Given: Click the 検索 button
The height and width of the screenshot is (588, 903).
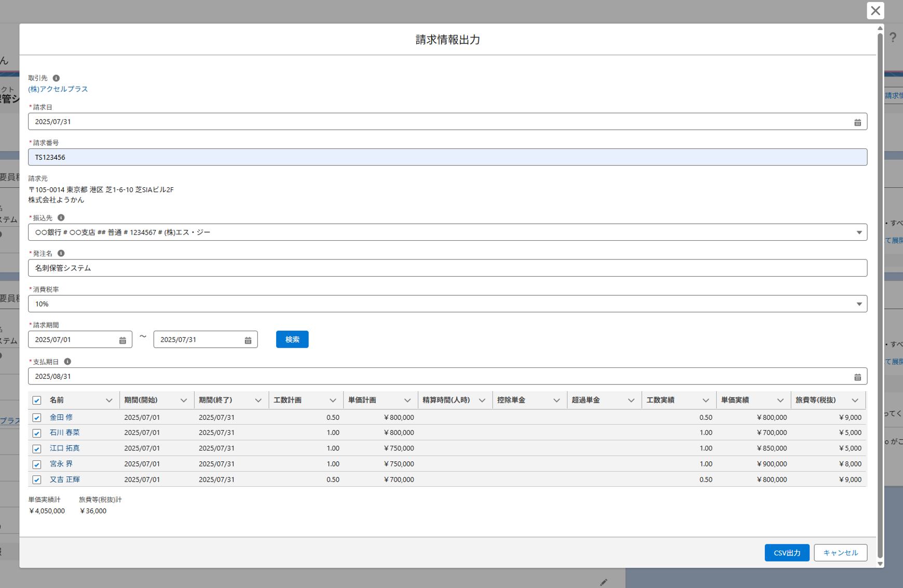Looking at the screenshot, I should click(292, 339).
